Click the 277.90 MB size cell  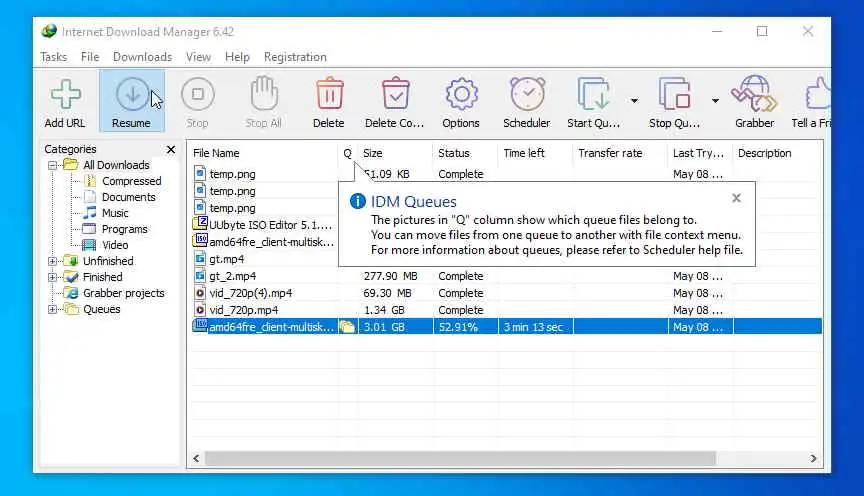click(390, 276)
